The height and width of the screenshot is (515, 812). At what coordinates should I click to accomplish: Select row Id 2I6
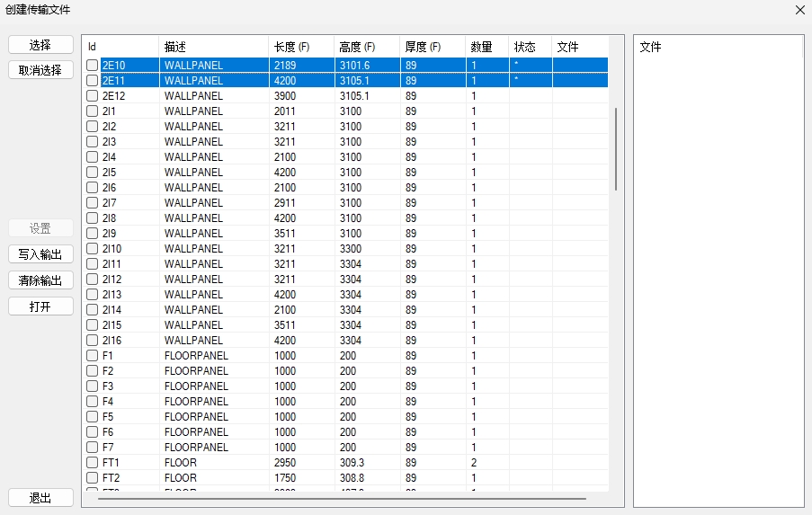[x=110, y=187]
